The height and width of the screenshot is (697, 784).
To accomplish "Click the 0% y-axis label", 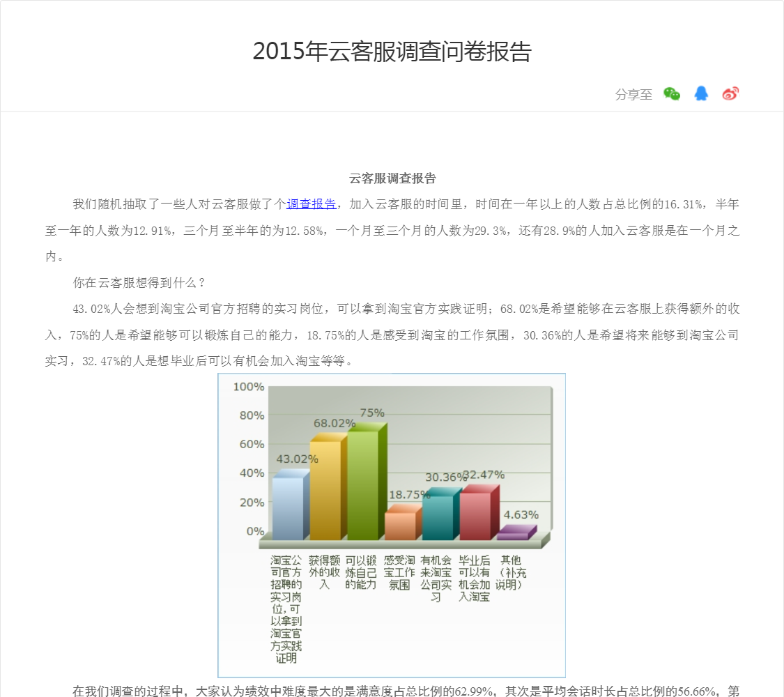I will pyautogui.click(x=255, y=531).
